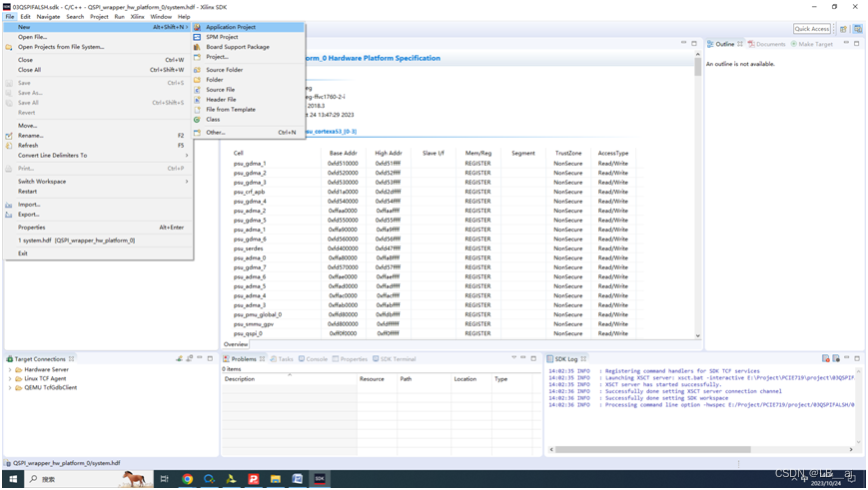The width and height of the screenshot is (868, 490).
Task: Select the Problems tab
Action: tap(244, 359)
